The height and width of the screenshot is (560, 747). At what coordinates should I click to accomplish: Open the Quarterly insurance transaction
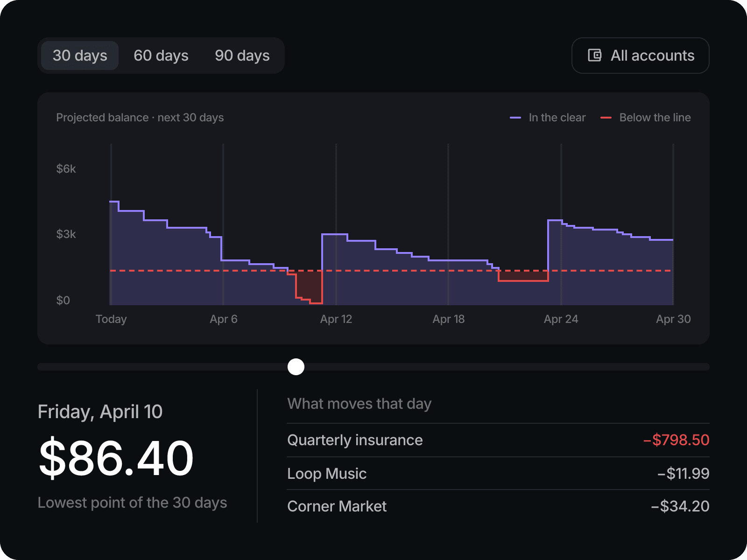click(x=498, y=440)
